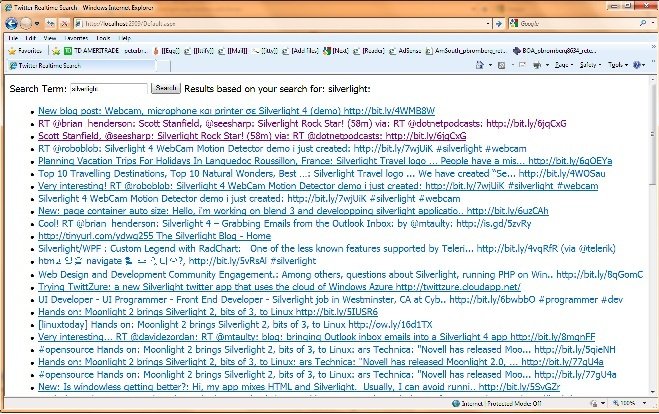Open the Tools dropdown in command bar
Screen dimensions: 659x414
(x=617, y=65)
